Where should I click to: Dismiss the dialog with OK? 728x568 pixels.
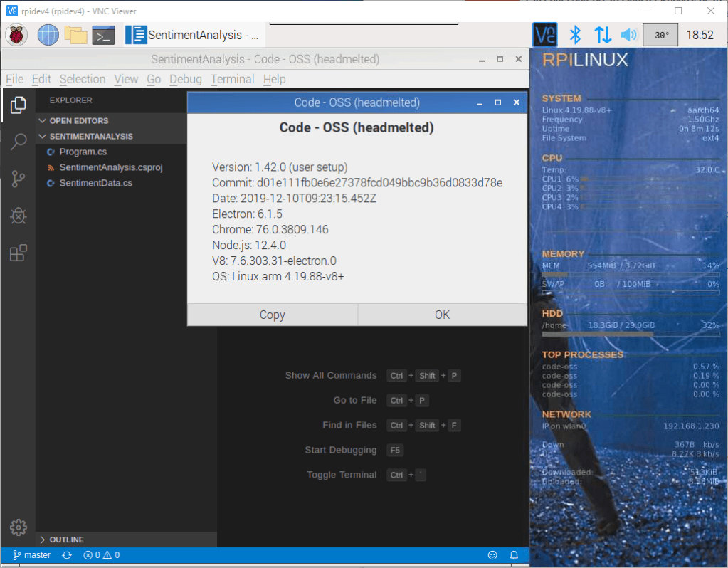point(442,314)
